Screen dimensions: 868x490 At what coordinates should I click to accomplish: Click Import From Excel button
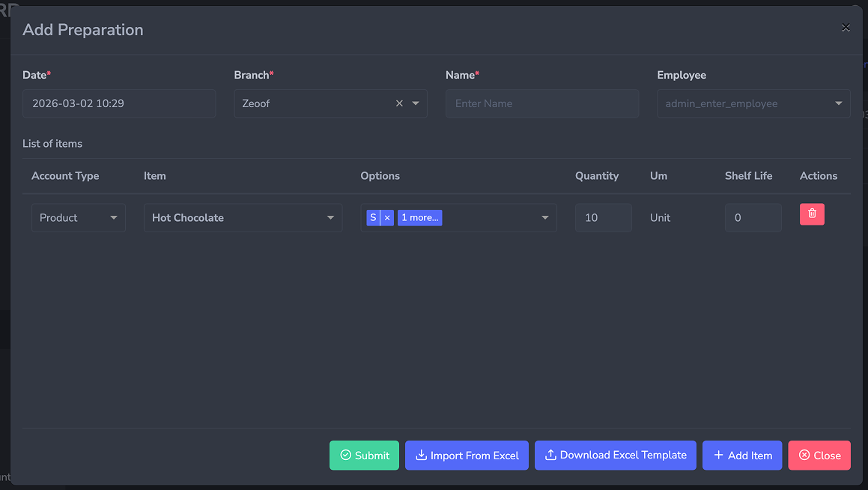pyautogui.click(x=467, y=455)
